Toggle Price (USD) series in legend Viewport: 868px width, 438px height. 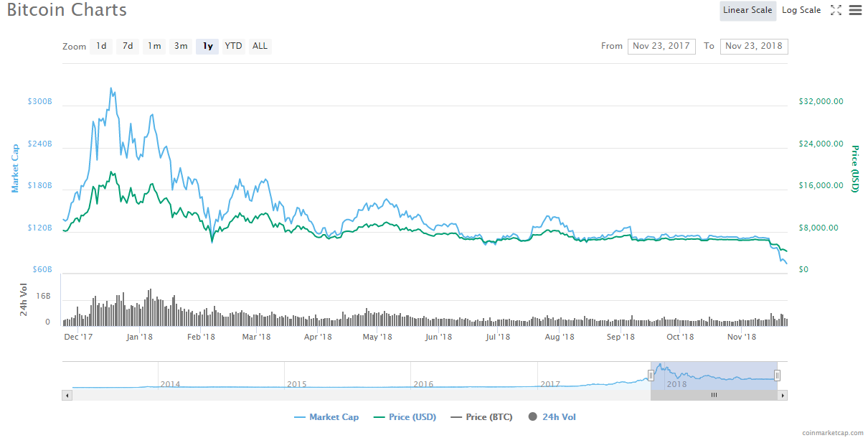pyautogui.click(x=405, y=417)
